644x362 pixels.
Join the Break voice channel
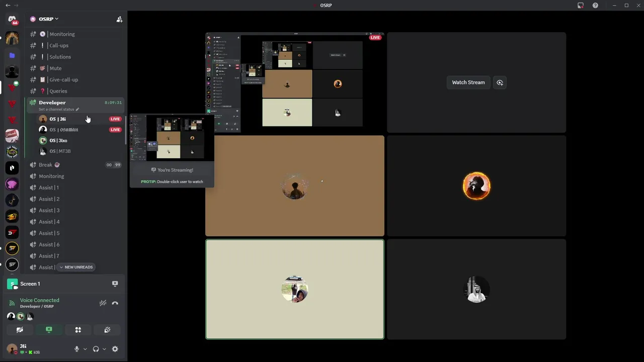point(75,165)
